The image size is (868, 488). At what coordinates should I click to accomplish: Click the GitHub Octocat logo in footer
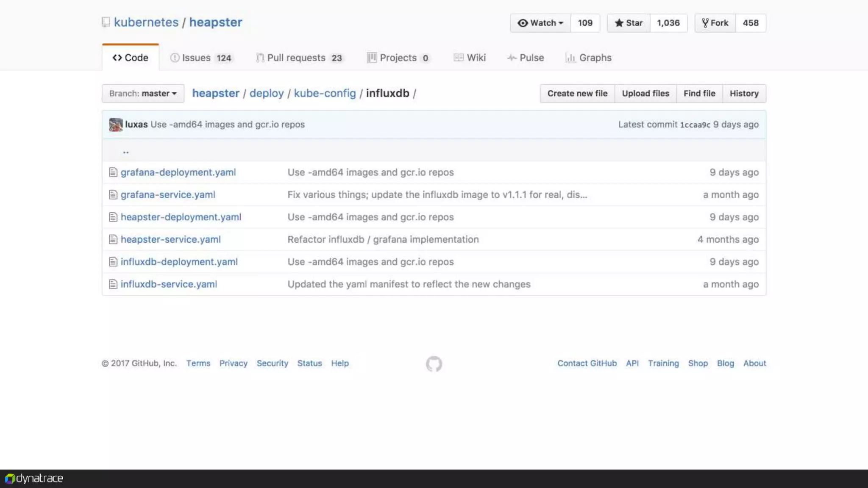[434, 364]
